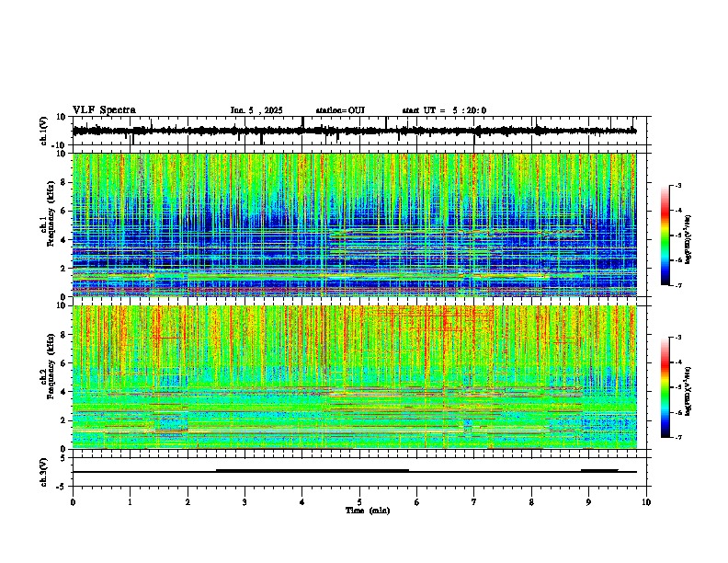Click the "5" tick on ch.3(V) axis
Viewport: 728px width, 563px height.
pyautogui.click(x=64, y=458)
